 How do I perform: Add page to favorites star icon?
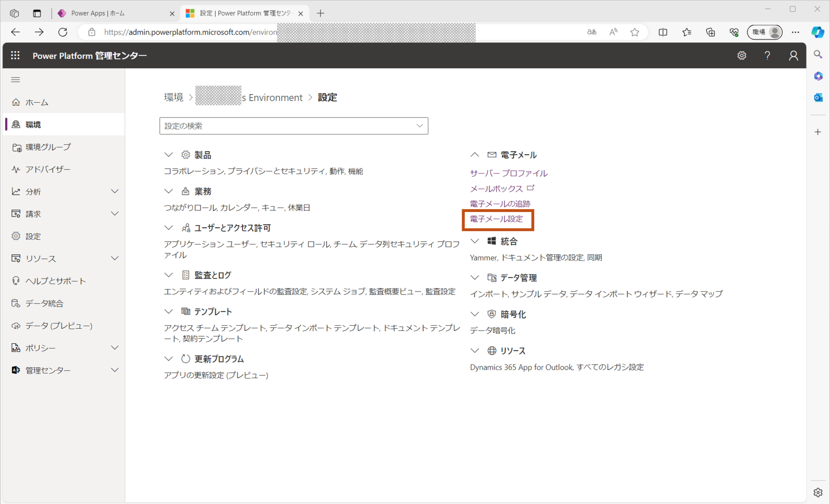pos(635,32)
